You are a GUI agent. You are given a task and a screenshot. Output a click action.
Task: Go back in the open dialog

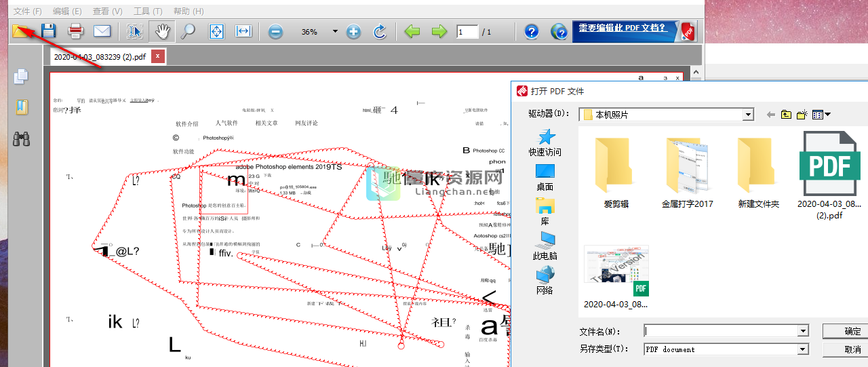(x=770, y=115)
